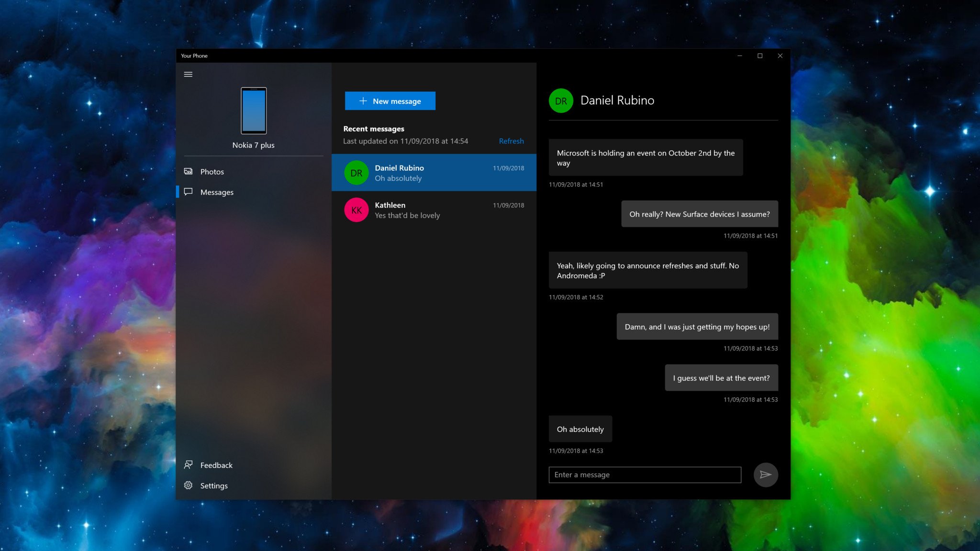Open the Settings gear icon

point(189,485)
